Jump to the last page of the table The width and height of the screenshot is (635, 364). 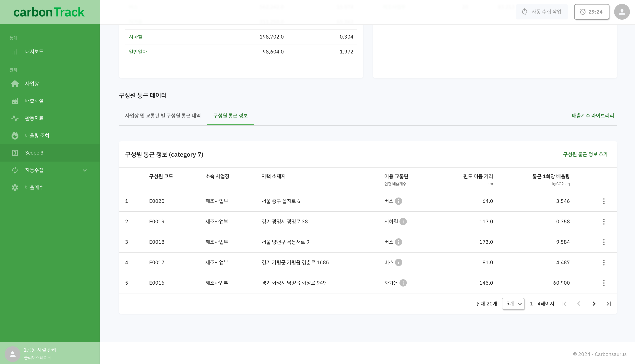pyautogui.click(x=609, y=304)
